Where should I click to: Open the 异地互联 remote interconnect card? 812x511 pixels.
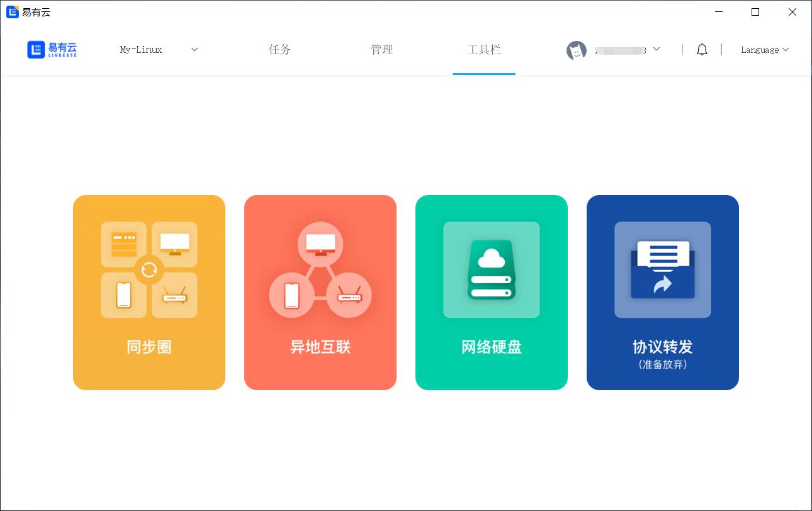click(x=320, y=293)
